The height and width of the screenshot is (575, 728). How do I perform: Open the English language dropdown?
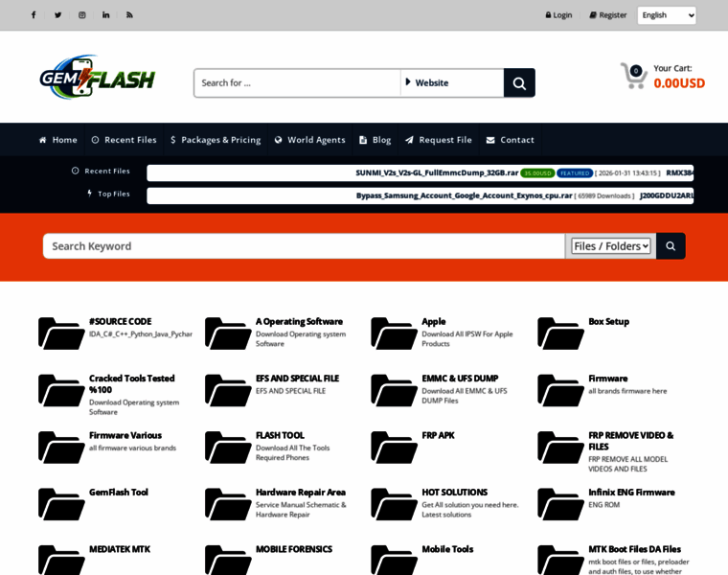[667, 15]
